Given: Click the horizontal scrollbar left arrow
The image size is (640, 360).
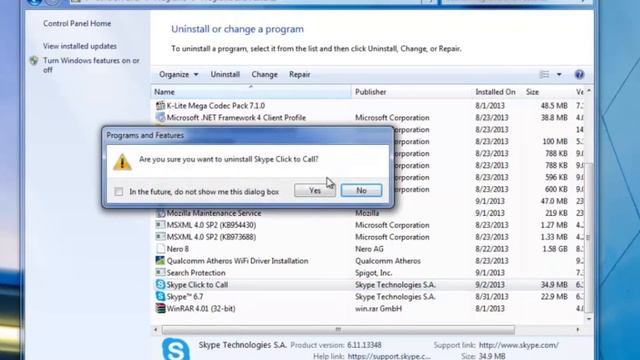Looking at the screenshot, I should click(156, 329).
